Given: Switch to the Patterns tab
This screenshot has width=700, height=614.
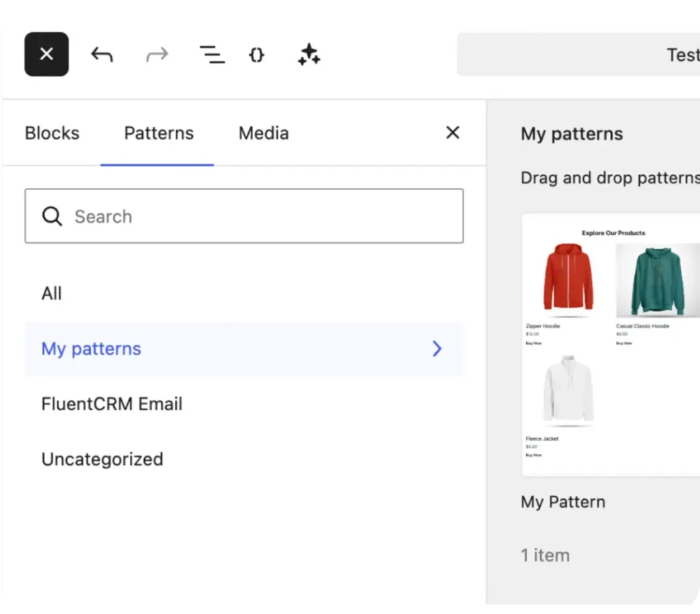Looking at the screenshot, I should pyautogui.click(x=159, y=133).
